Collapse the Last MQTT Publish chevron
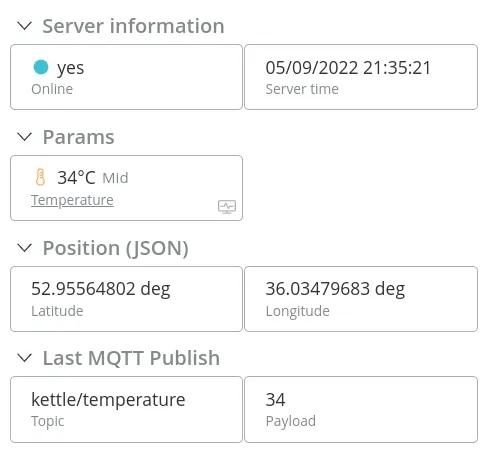Screen dimensions: 501x461 [24, 358]
